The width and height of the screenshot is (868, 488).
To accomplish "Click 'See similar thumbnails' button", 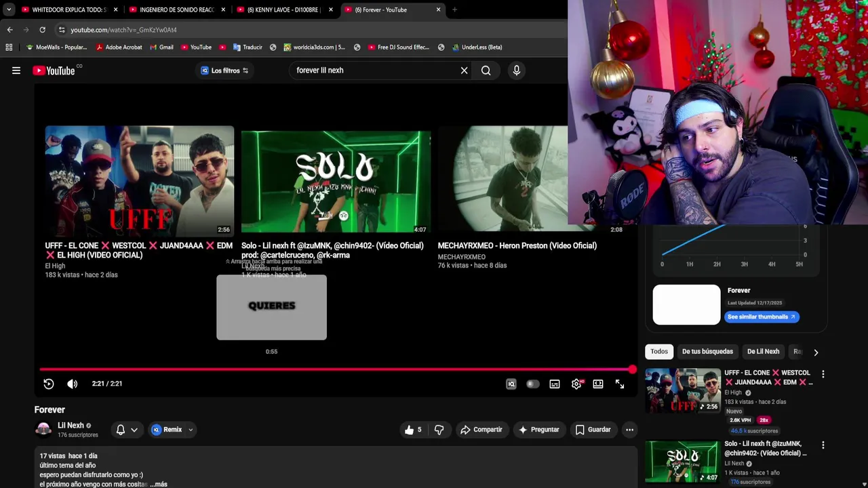I will coord(762,317).
